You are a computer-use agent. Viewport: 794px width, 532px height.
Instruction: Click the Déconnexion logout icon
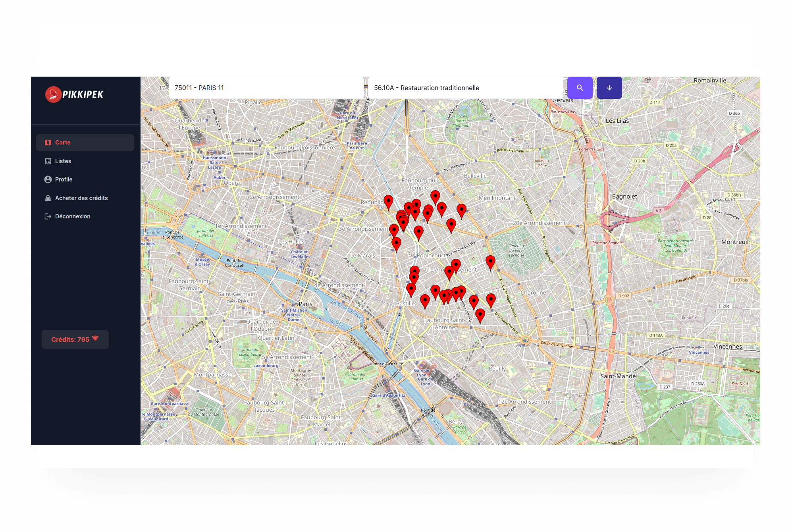tap(48, 216)
